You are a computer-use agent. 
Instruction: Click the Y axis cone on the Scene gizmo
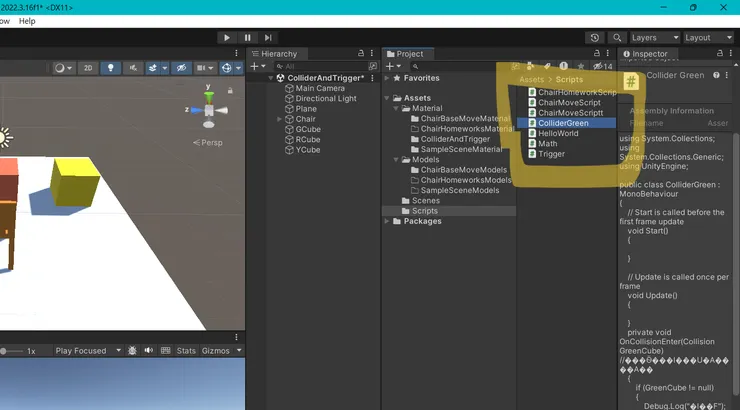coord(209,97)
